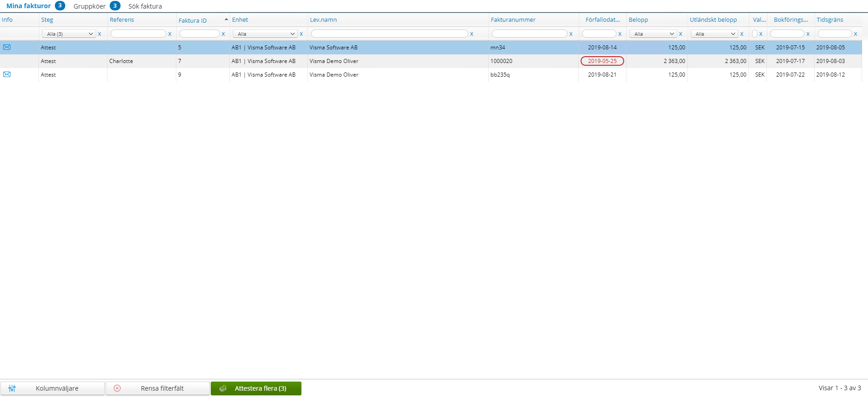Focus the Faktura ID filter field
The image size is (868, 397).
point(199,34)
